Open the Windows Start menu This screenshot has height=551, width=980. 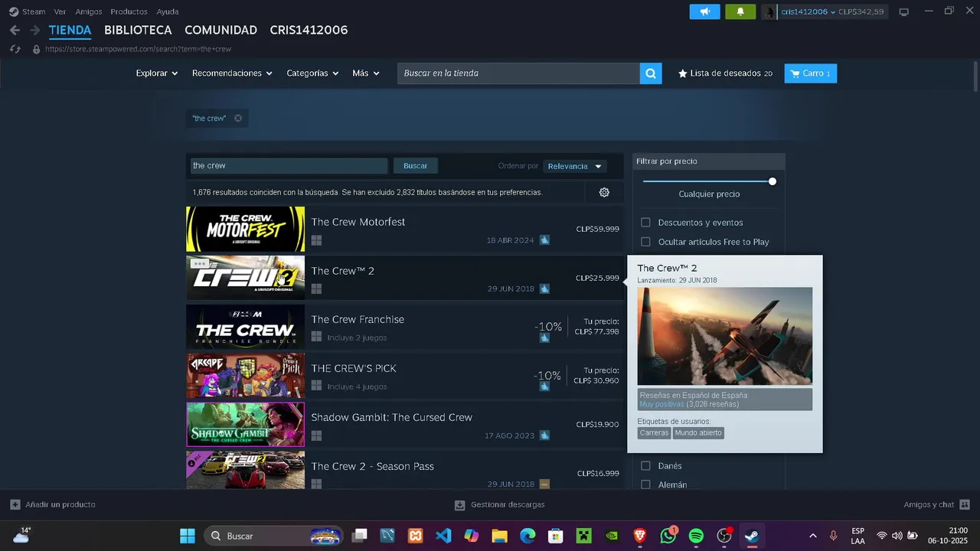click(x=188, y=536)
